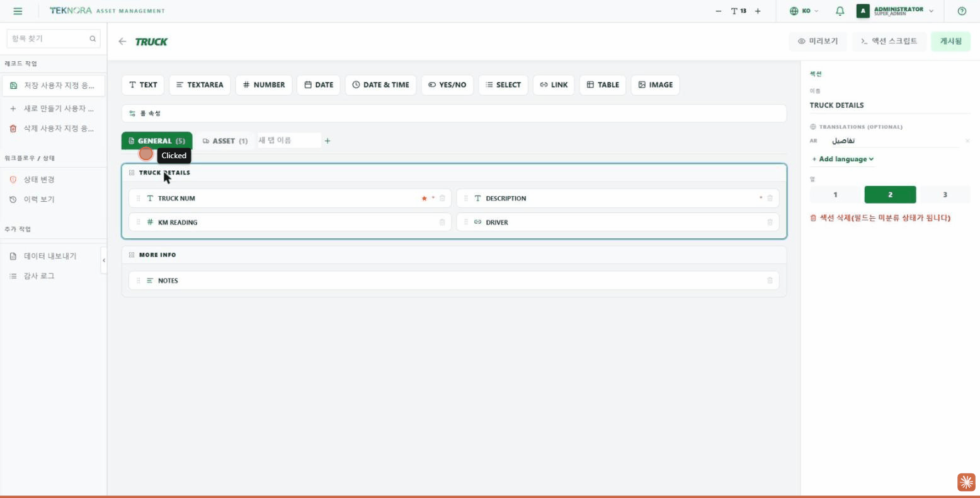Screen dimensions: 980x498
Task: Delete the DESCRIPTION field
Action: [x=770, y=198]
